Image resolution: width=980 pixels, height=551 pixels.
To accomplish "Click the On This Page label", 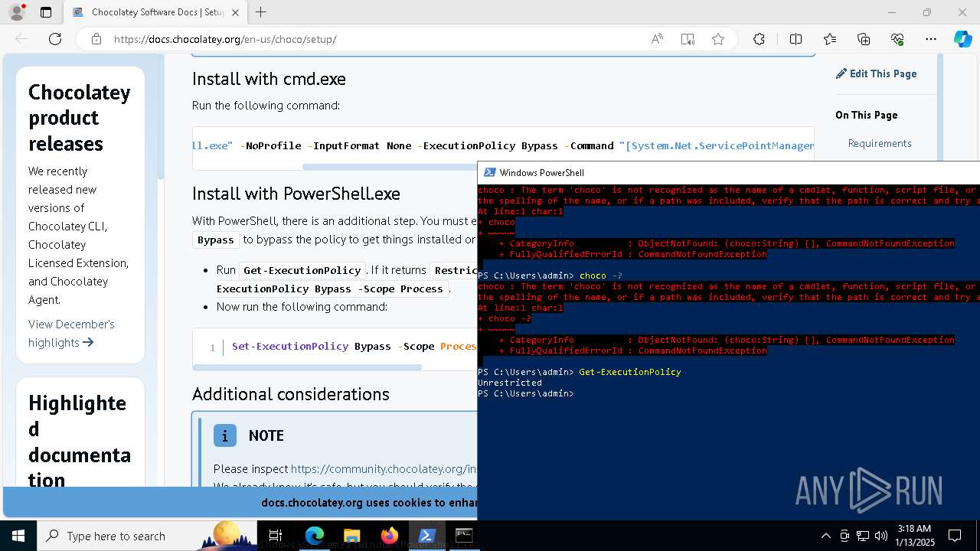I will click(867, 115).
